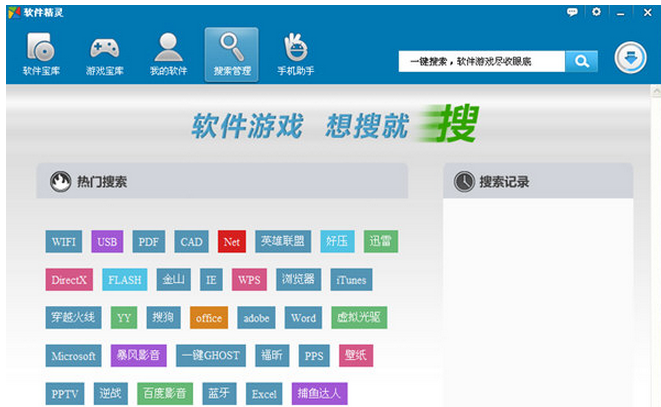661x407 pixels.
Task: Click the 热门搜索 flame icon
Action: point(60,182)
